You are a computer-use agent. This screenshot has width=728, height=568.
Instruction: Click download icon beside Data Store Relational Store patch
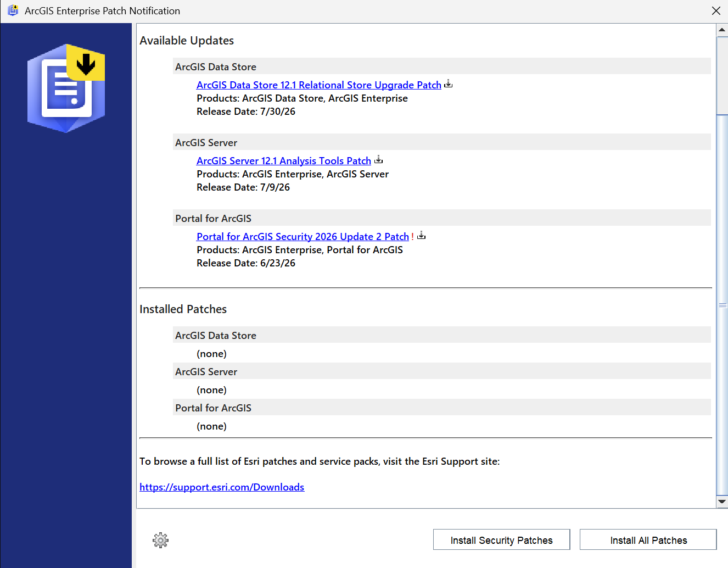(448, 84)
